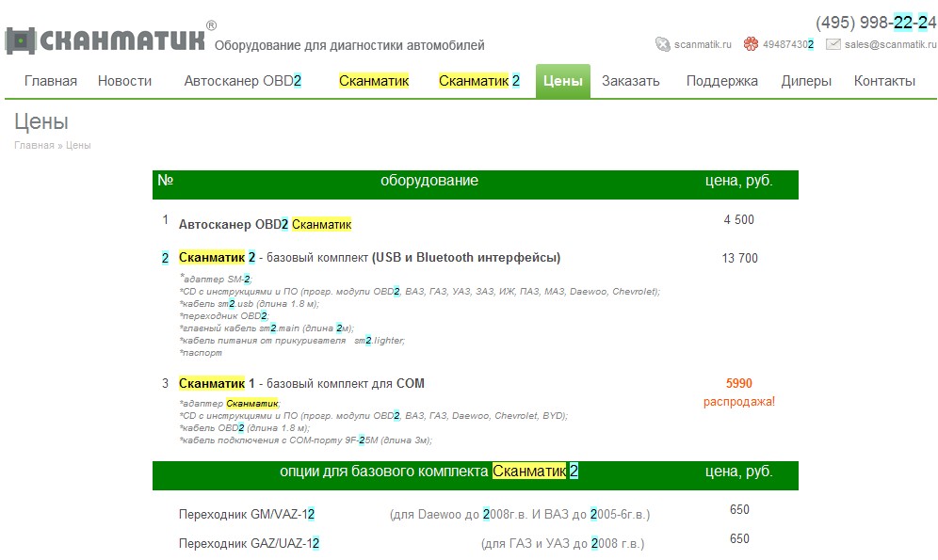Go to the Новости page
Viewport: 938px width, 560px height.
(x=124, y=81)
